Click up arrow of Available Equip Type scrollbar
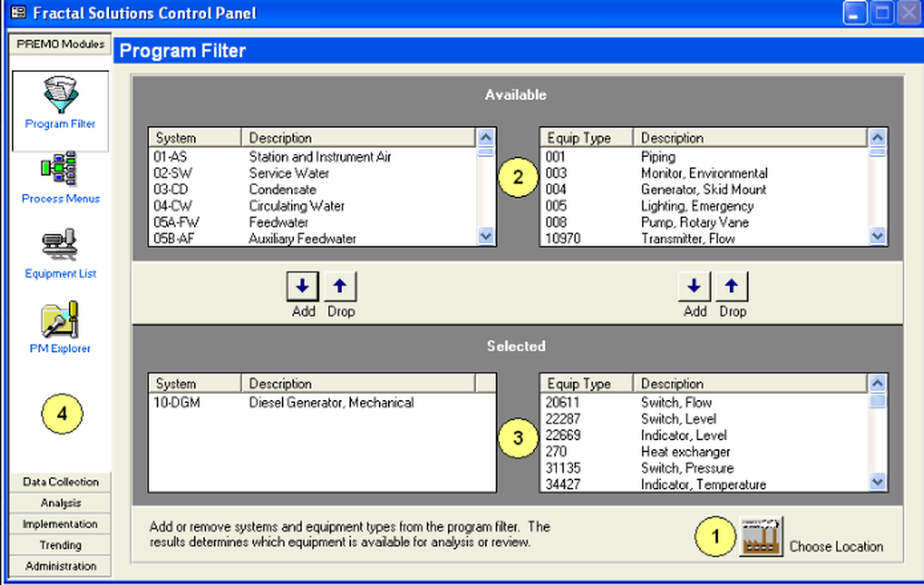Viewport: 924px width, 585px height. click(x=877, y=138)
